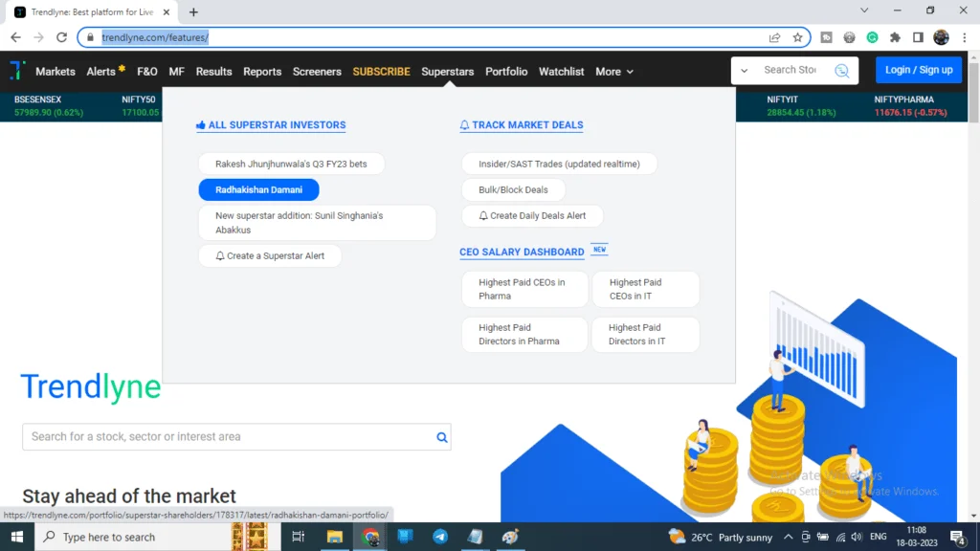
Task: Open the Chrome extensions puzzle icon
Action: click(895, 37)
